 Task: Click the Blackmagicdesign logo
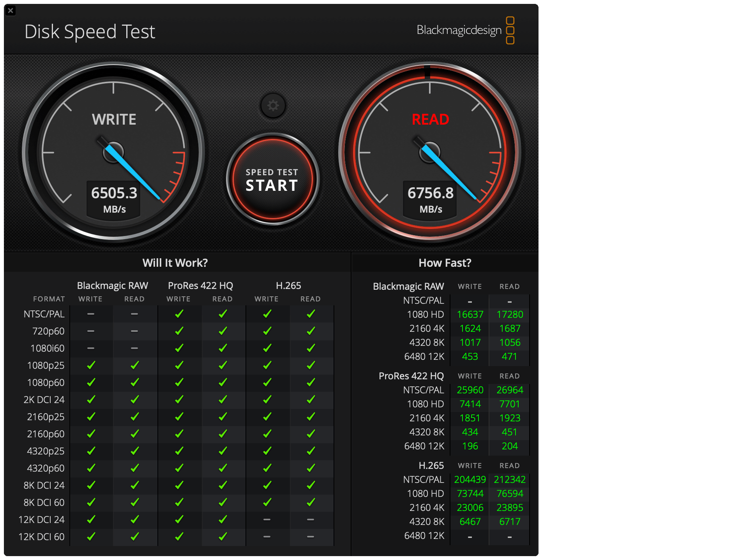[465, 30]
